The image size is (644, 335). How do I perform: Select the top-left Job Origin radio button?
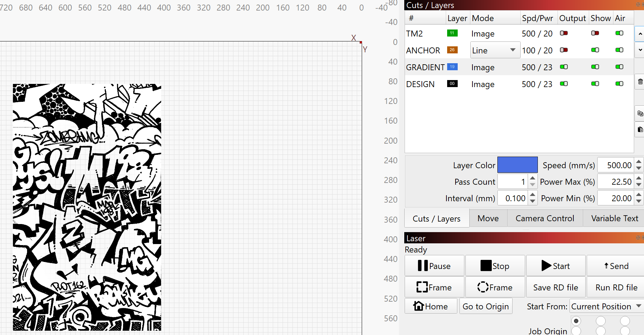tap(576, 321)
